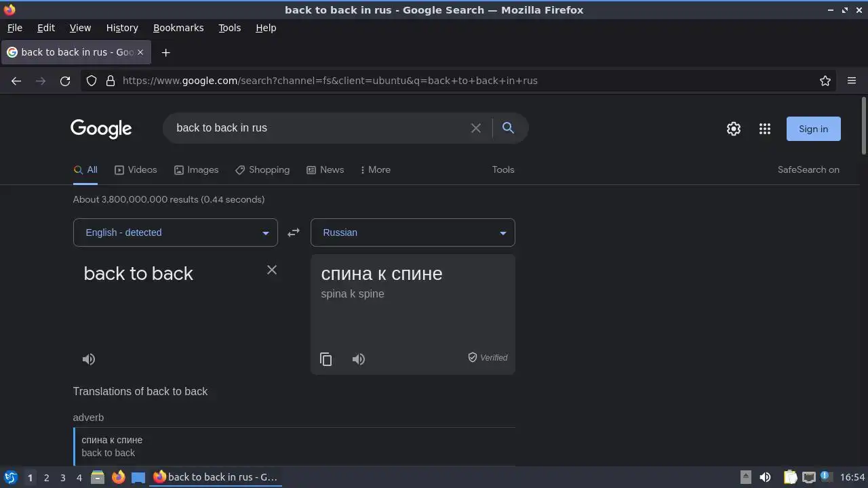The image size is (868, 488).
Task: Click the page vertical scrollbar
Action: [863, 126]
